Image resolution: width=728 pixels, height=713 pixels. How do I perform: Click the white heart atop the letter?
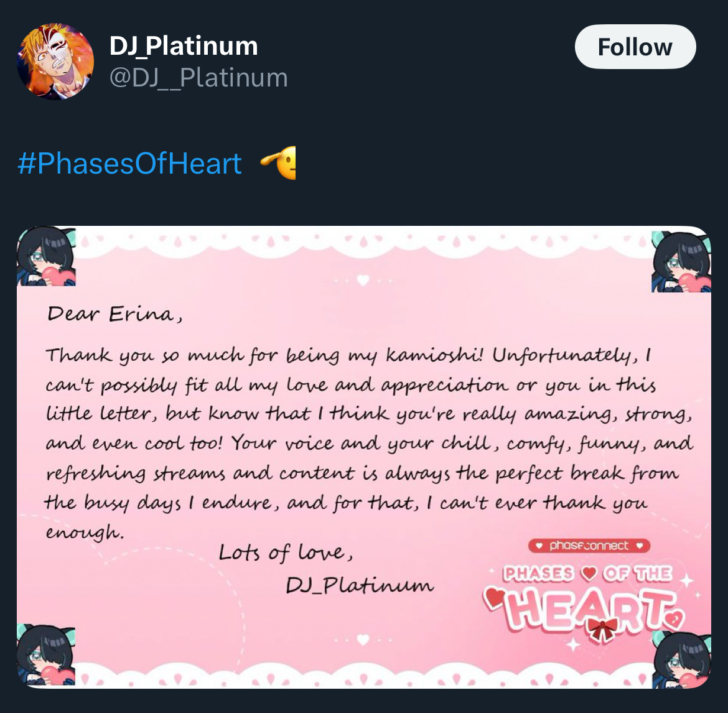[363, 280]
